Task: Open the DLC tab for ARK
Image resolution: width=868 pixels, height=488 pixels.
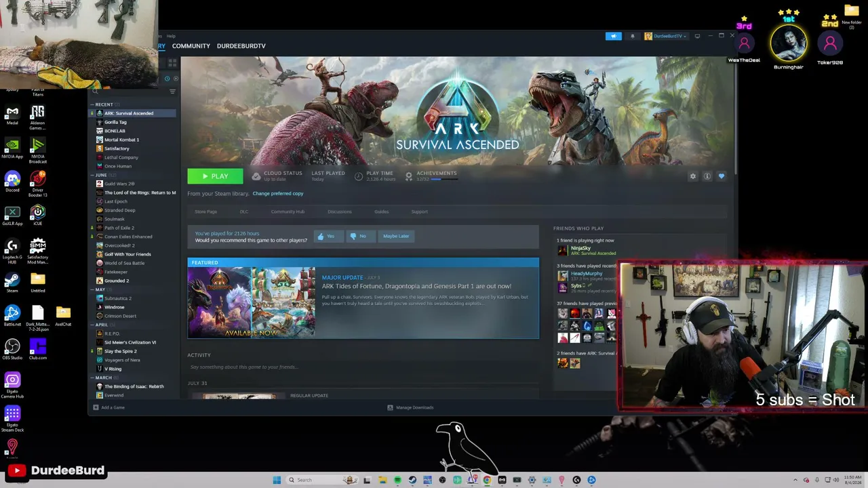Action: point(243,211)
